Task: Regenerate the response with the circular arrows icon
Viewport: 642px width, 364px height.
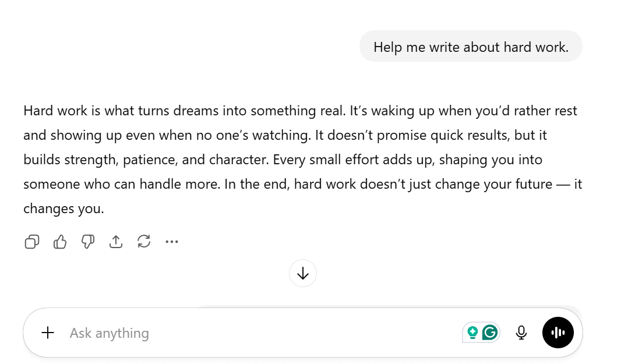Action: click(x=144, y=242)
